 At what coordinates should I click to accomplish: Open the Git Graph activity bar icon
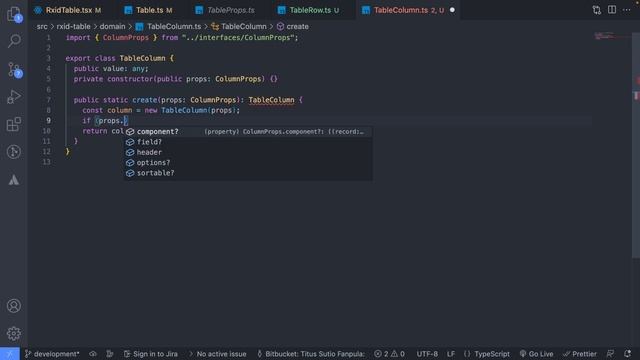click(14, 152)
